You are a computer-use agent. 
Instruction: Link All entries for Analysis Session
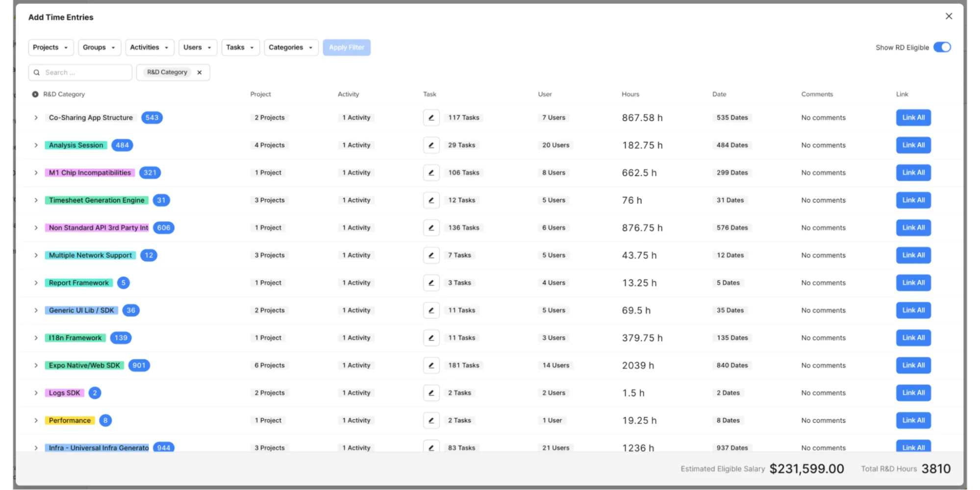point(913,145)
